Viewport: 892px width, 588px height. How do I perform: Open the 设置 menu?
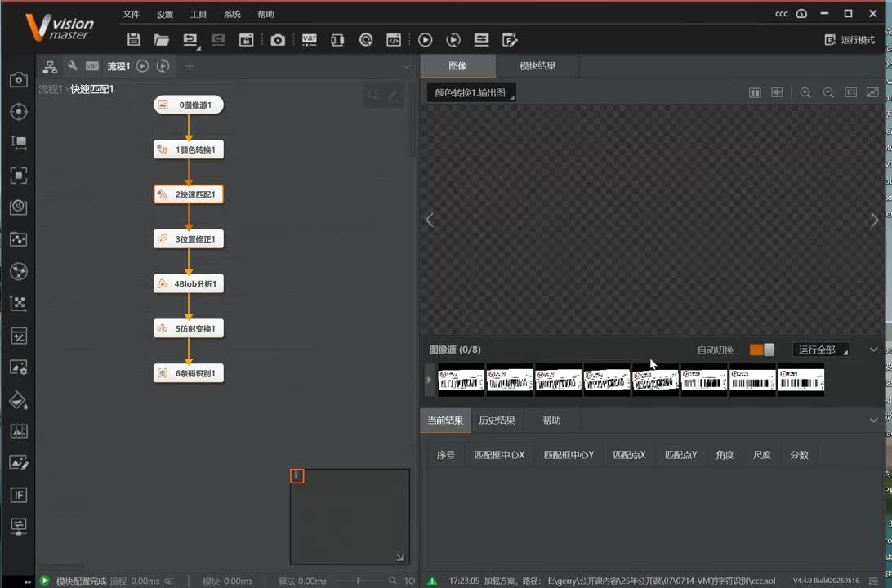pyautogui.click(x=164, y=14)
